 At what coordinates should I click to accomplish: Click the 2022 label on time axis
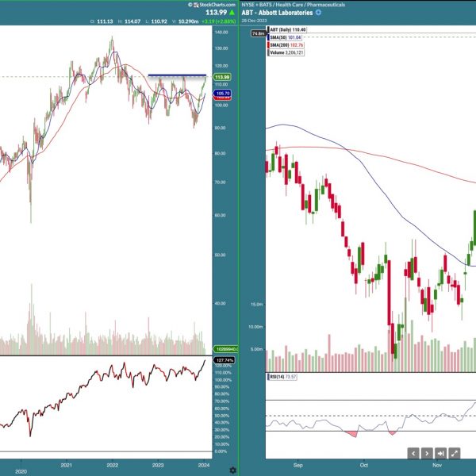[113, 465]
